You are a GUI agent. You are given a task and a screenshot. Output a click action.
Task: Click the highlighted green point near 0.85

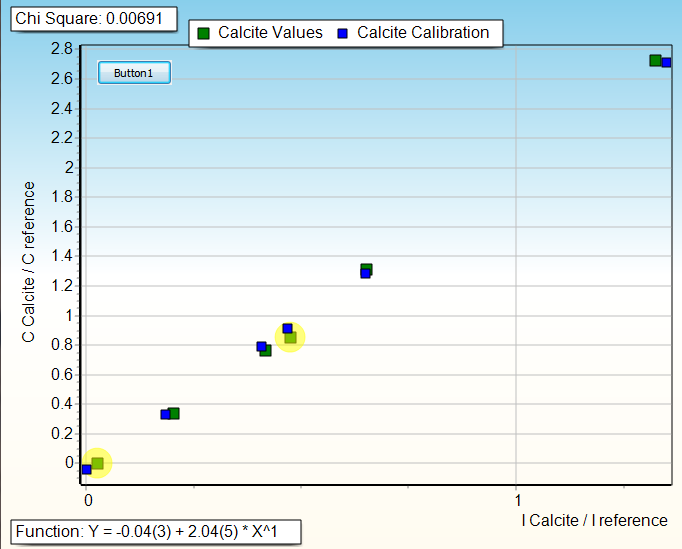[x=291, y=337]
